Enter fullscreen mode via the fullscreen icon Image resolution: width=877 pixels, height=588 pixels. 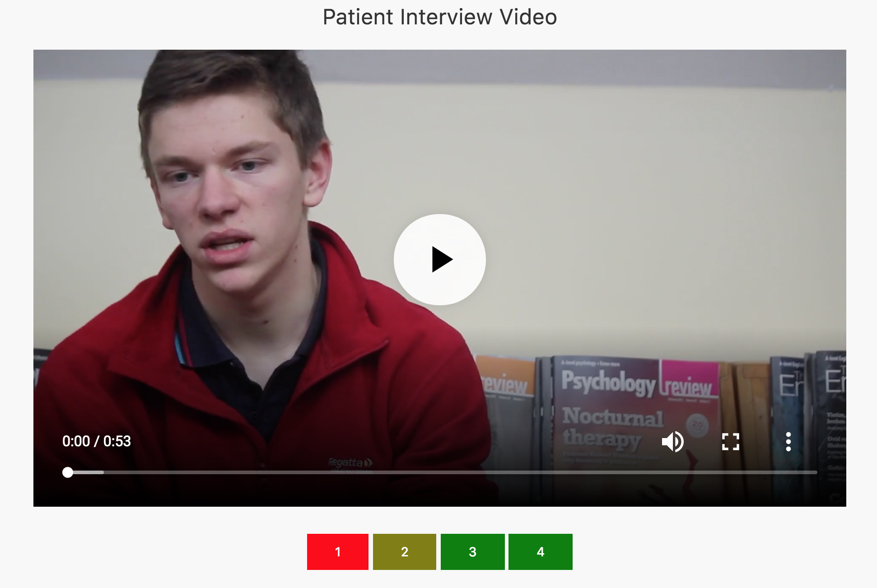(730, 442)
